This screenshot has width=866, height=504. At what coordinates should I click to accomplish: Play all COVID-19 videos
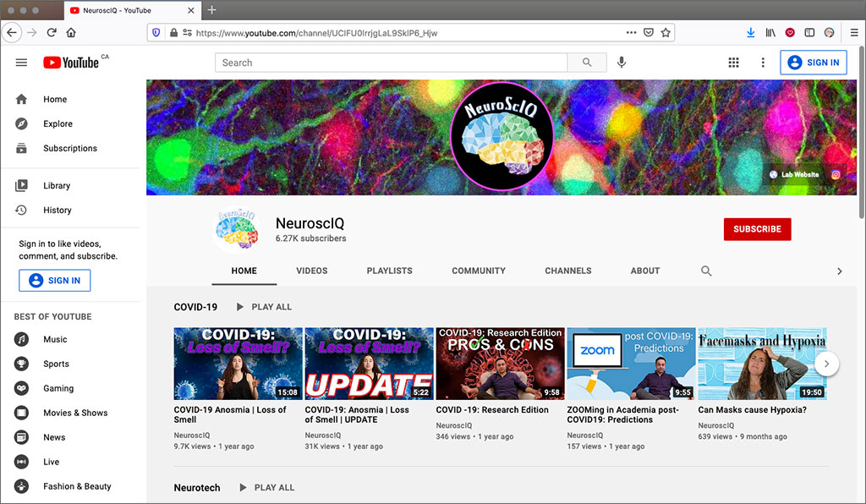coord(264,307)
